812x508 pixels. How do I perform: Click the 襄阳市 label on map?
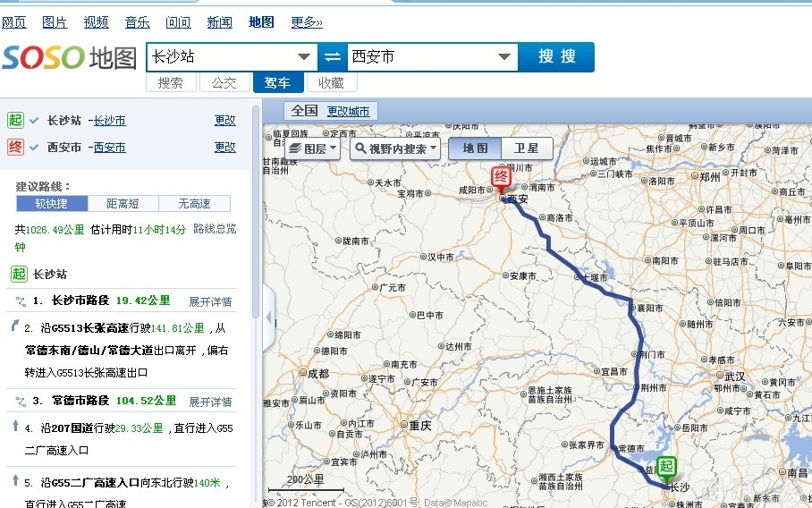(650, 309)
